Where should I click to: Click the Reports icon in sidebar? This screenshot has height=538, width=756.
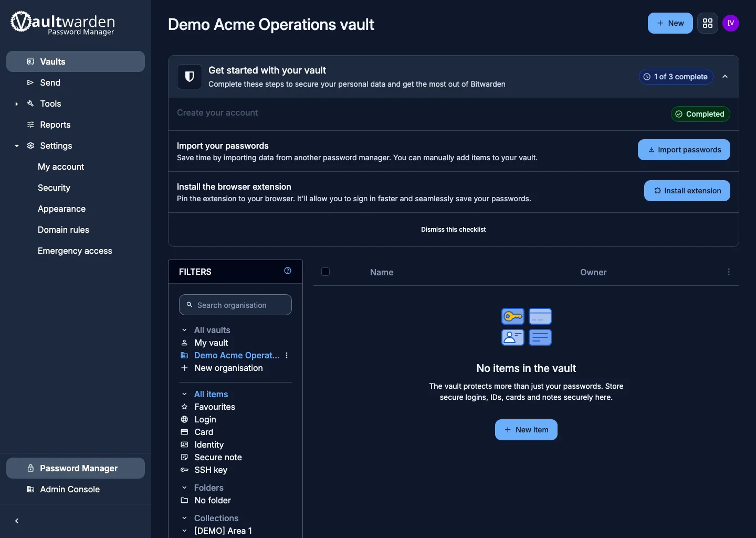30,125
